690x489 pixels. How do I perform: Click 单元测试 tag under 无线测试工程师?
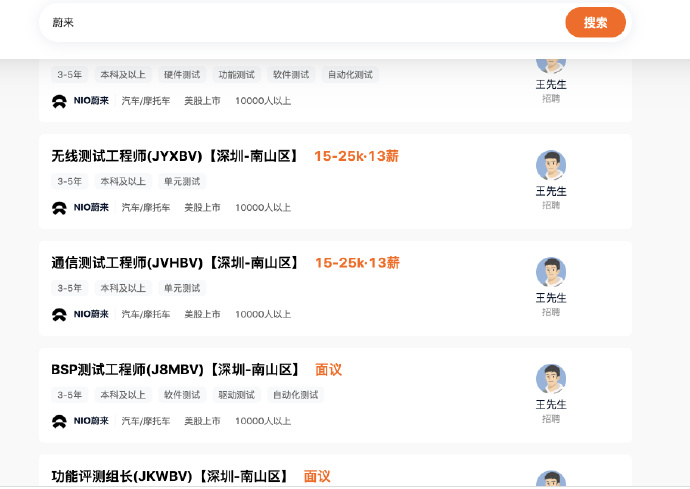pyautogui.click(x=182, y=182)
